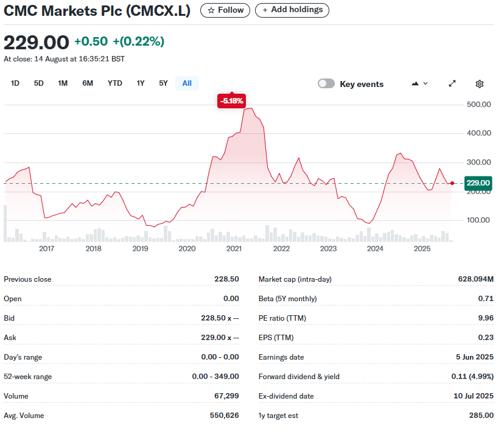Select the 5D time range tab

(x=39, y=83)
